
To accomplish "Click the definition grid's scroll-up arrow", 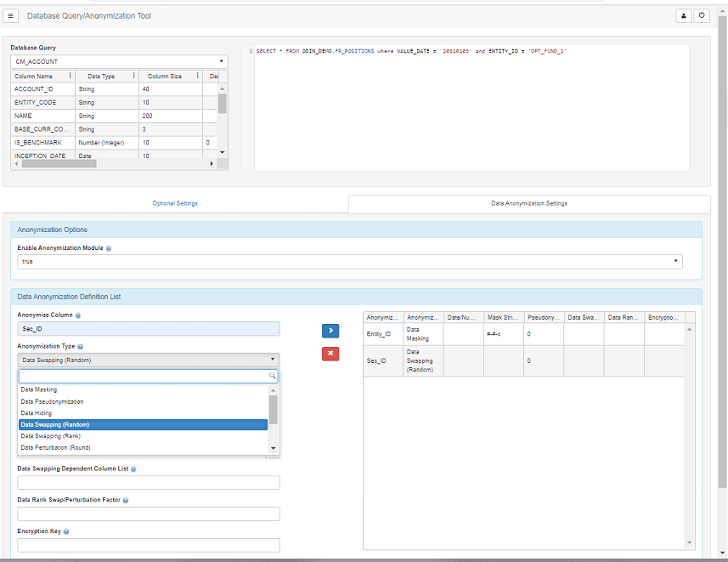I will pyautogui.click(x=690, y=329).
